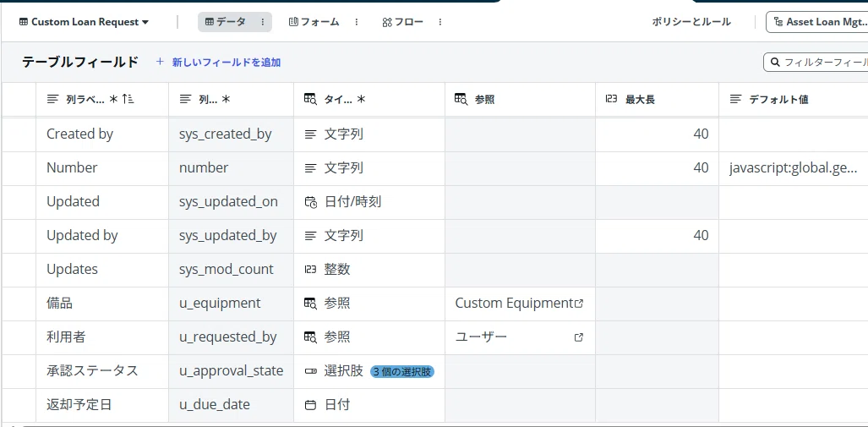Select the 承認ステータス label cell
The height and width of the screenshot is (427, 868).
tap(102, 370)
